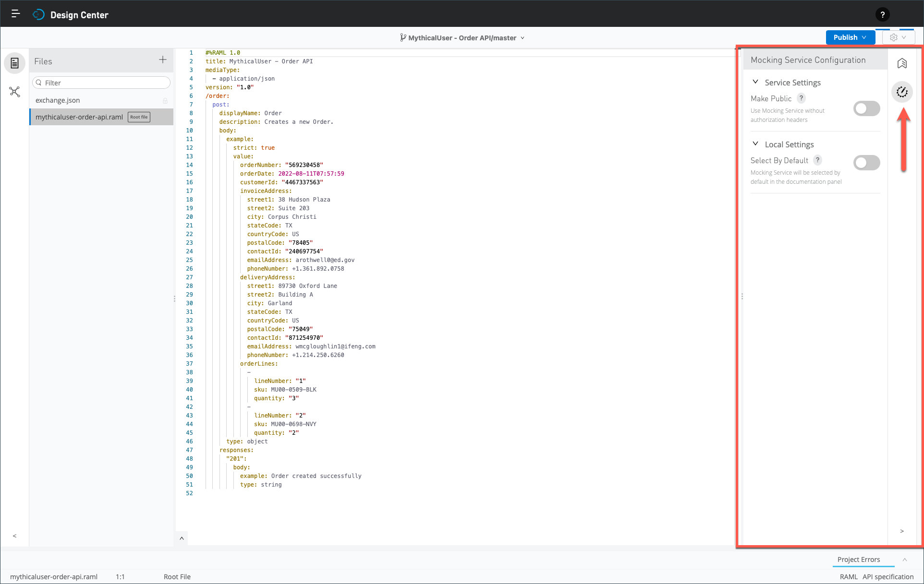Show help for Make Public
The height and width of the screenshot is (584, 924).
pos(801,98)
